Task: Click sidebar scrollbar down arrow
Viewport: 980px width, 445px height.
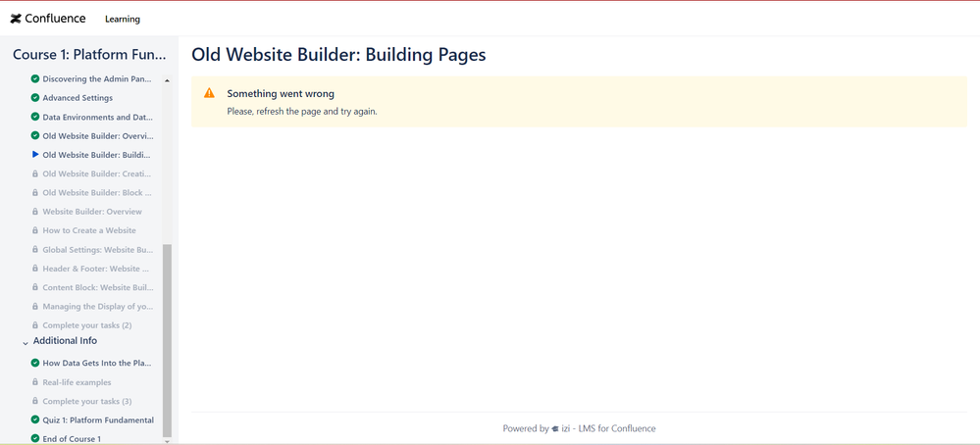Action: (167, 441)
